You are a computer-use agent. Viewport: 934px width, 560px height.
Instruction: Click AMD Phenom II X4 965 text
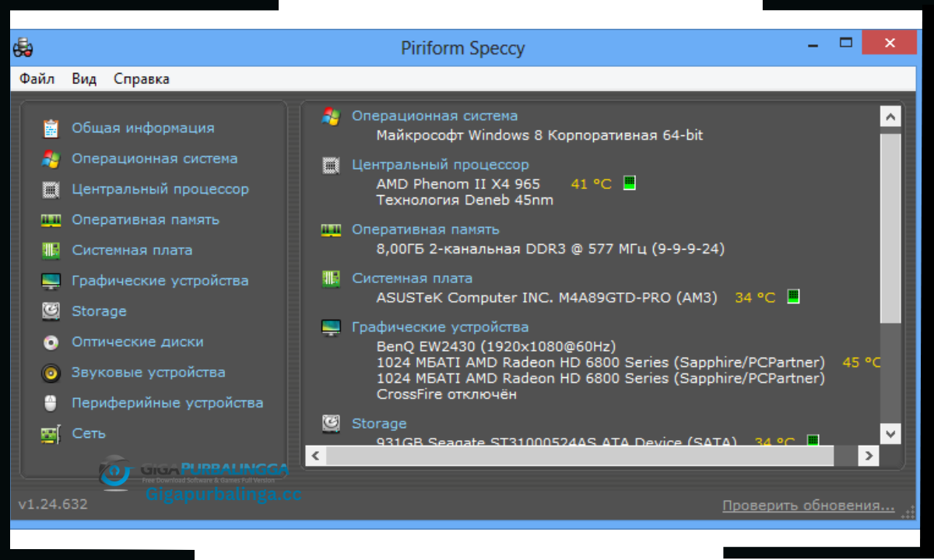(458, 184)
